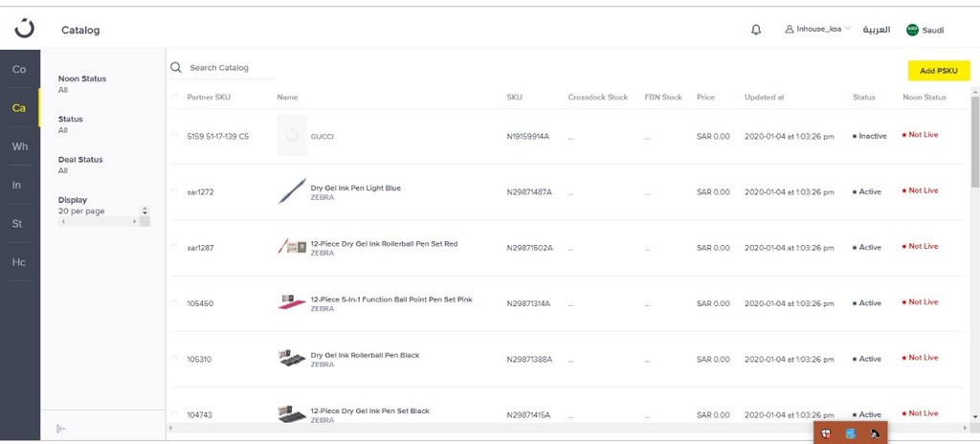The image size is (980, 444).
Task: Sort by the Price column header
Action: [x=705, y=98]
